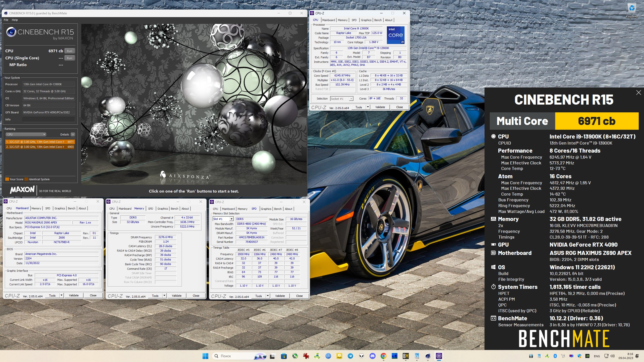
Task: Open Tools dropdown arrow in SPD window
Action: pos(268,296)
